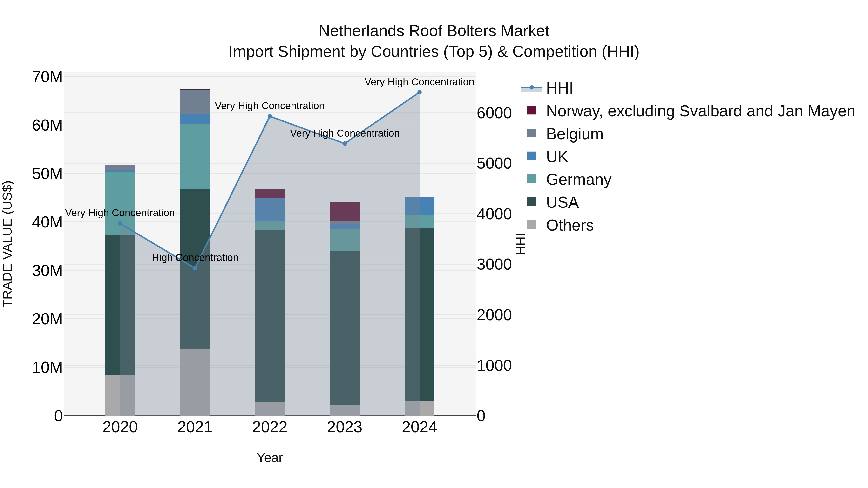This screenshot has width=868, height=488.
Task: Click the UK legend color swatch
Action: pyautogui.click(x=531, y=156)
